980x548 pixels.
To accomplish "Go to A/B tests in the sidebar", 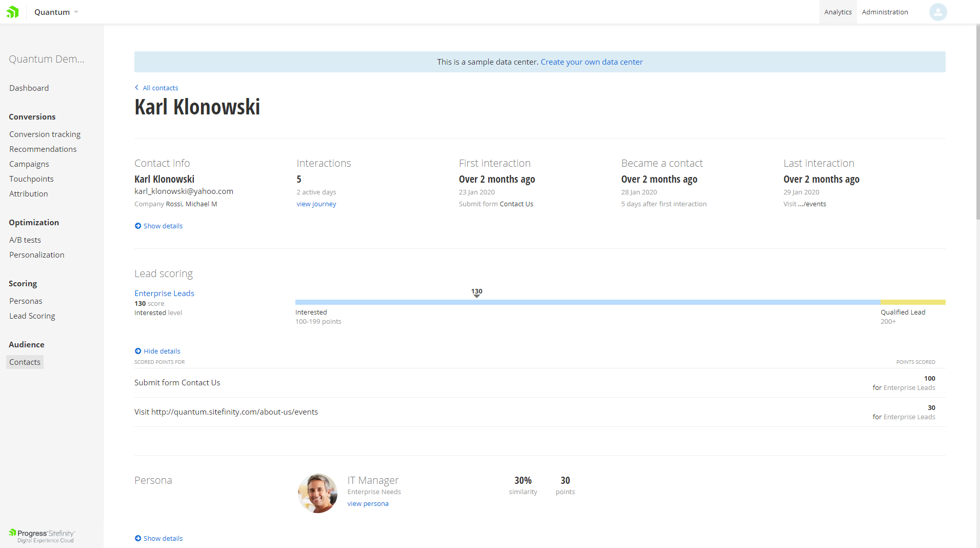I will [25, 240].
